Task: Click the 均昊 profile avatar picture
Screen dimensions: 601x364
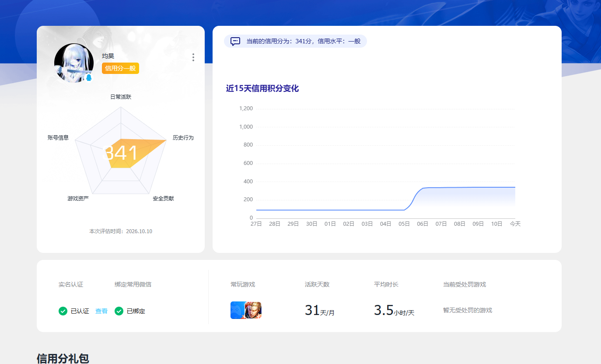Action: click(74, 63)
